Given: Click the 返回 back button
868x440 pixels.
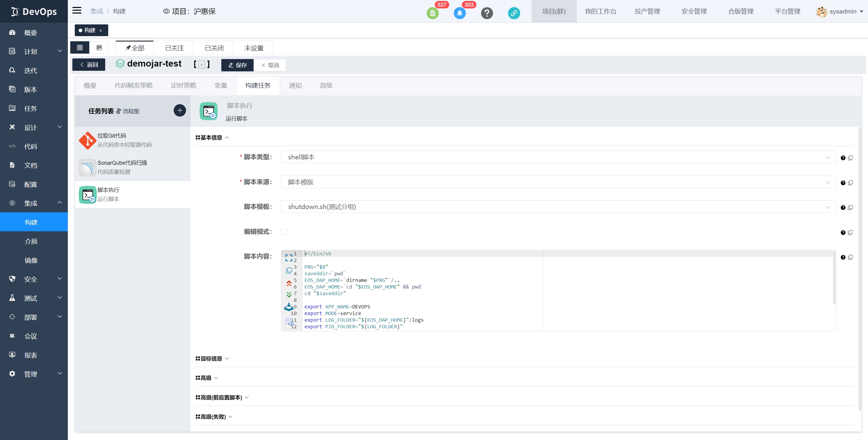Looking at the screenshot, I should pos(89,65).
